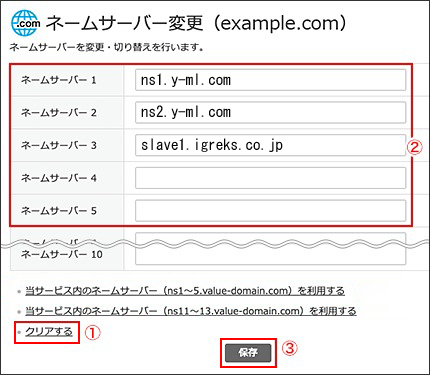Click the ネームサーバー 3 label
This screenshot has width=430, height=375.
pyautogui.click(x=59, y=145)
